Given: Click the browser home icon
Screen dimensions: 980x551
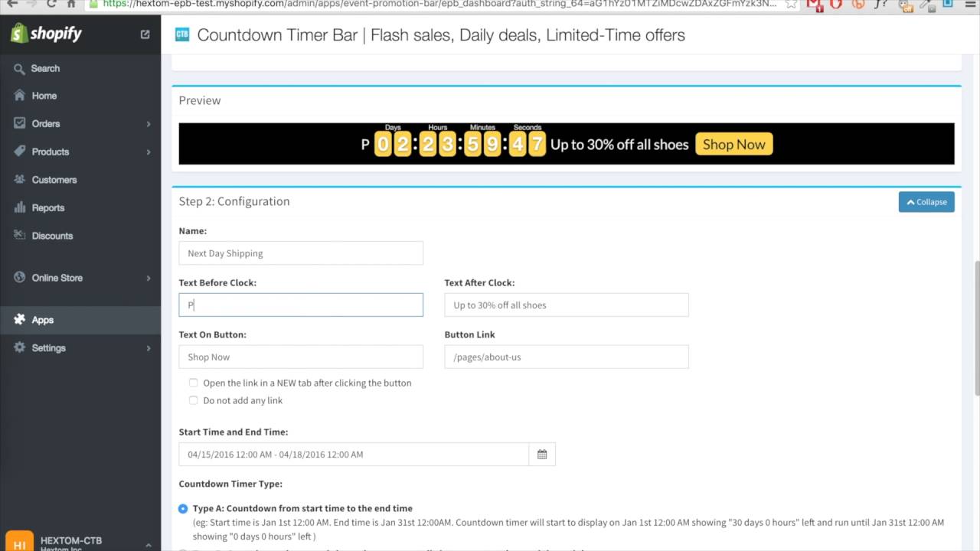Looking at the screenshot, I should pyautogui.click(x=71, y=4).
